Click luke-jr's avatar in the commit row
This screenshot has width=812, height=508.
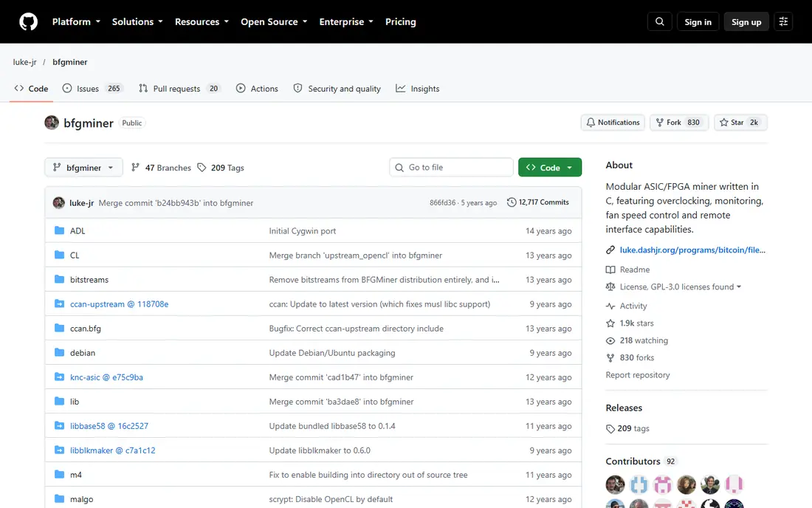[59, 202]
